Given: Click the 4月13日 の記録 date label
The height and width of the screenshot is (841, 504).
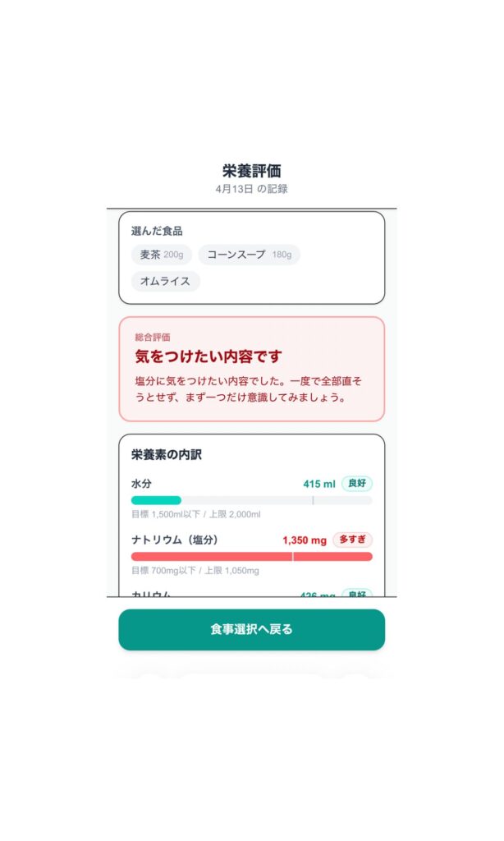Looking at the screenshot, I should point(251,189).
